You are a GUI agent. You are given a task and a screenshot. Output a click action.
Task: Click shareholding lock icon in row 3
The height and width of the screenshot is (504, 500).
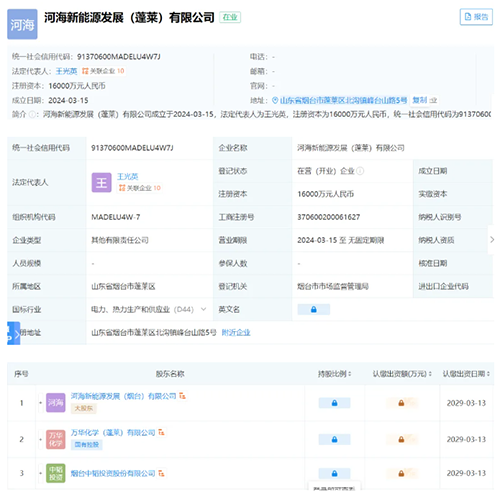tap(334, 474)
